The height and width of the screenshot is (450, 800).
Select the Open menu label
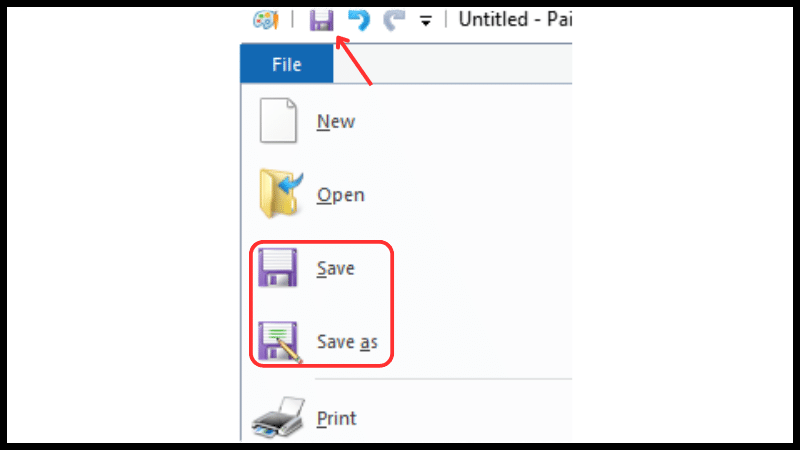coord(340,195)
